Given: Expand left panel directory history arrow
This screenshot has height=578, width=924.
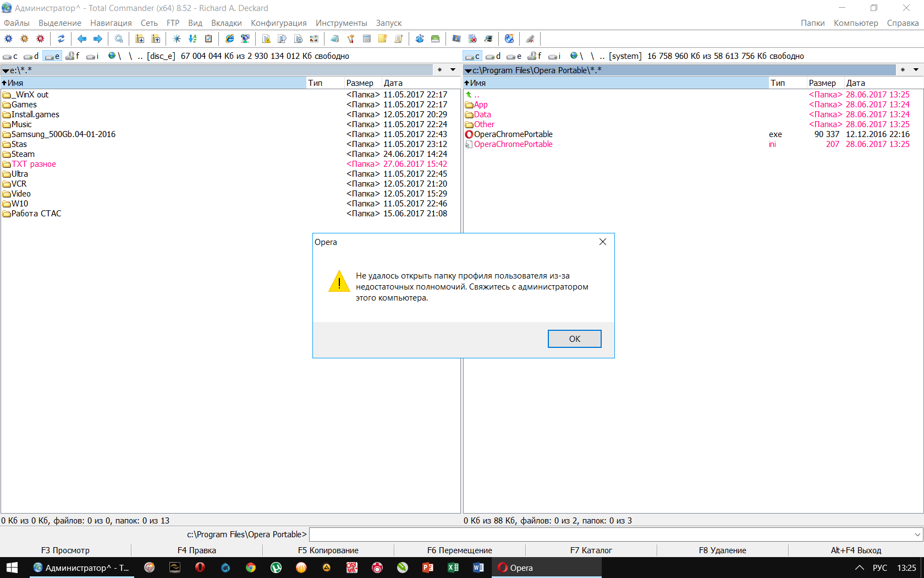Looking at the screenshot, I should [453, 70].
